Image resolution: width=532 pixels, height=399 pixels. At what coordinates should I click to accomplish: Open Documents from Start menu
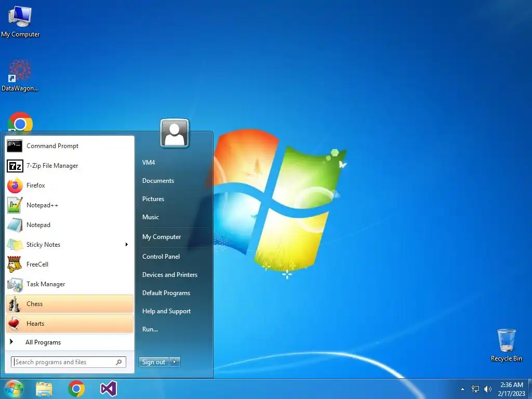tap(158, 181)
